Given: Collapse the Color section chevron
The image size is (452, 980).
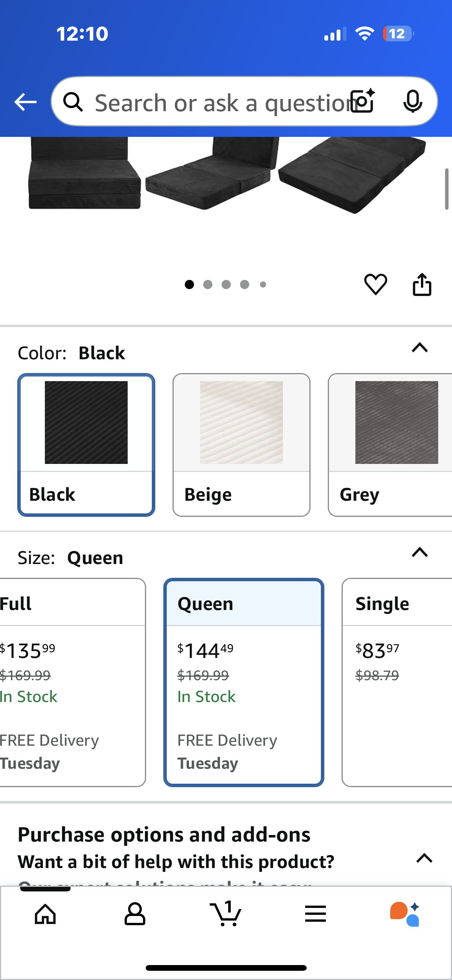Looking at the screenshot, I should point(420,348).
